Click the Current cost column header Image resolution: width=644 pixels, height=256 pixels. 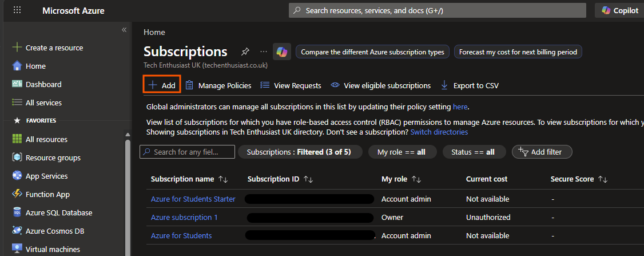coord(487,179)
